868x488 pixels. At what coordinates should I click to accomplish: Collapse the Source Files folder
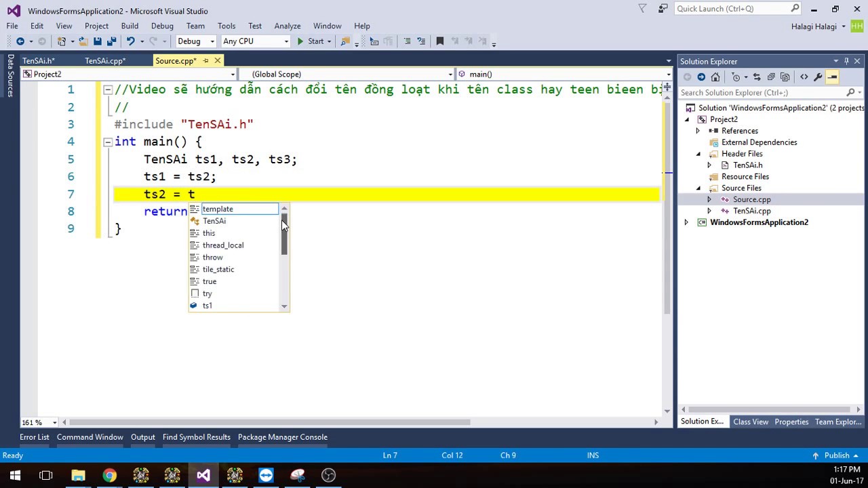(x=698, y=188)
